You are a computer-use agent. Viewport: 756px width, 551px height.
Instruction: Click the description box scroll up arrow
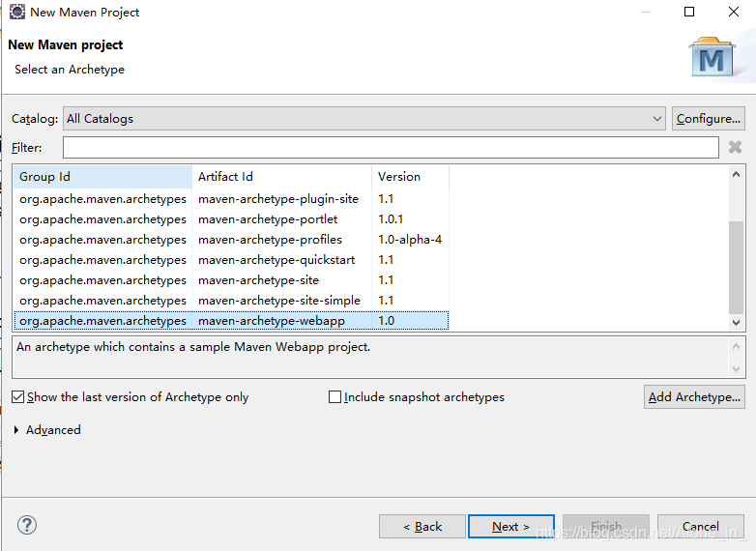(x=736, y=346)
